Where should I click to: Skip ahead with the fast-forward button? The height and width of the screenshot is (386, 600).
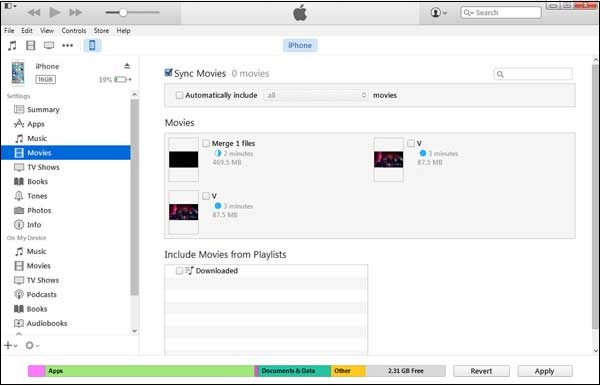(76, 13)
